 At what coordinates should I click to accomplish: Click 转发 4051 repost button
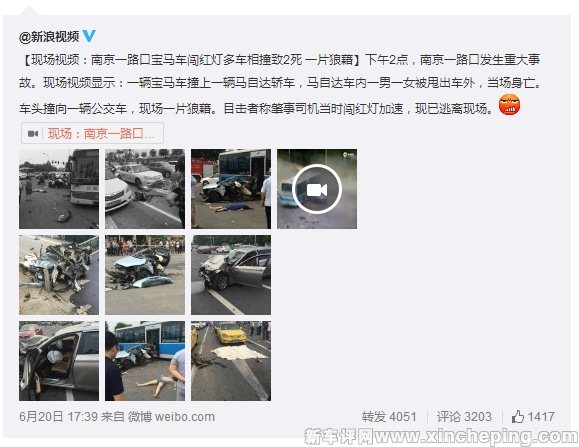[389, 417]
